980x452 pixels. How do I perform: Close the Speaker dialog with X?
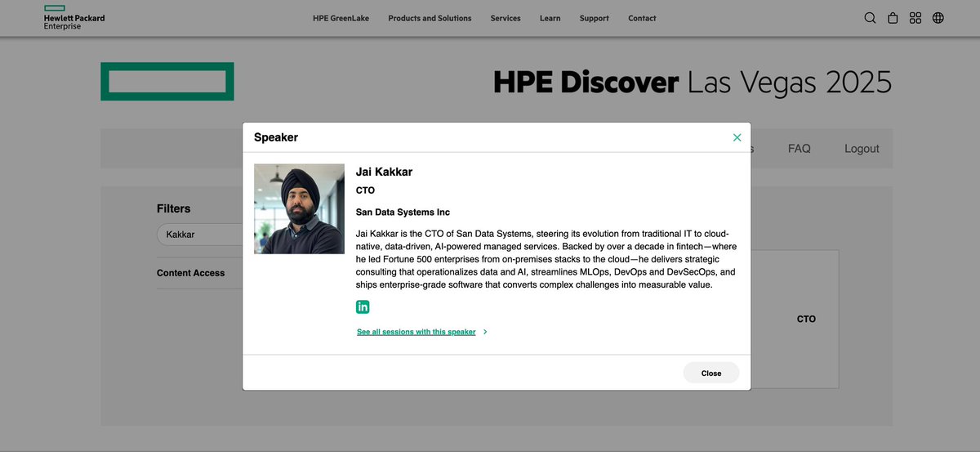pos(737,137)
